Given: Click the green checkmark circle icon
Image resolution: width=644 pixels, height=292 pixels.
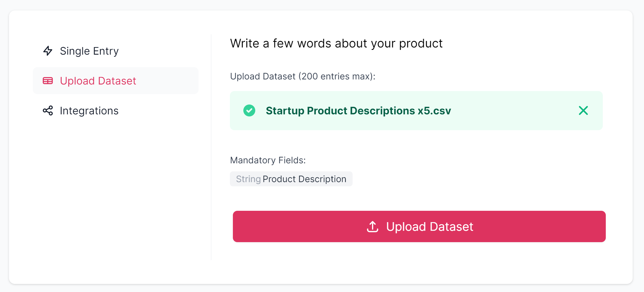Looking at the screenshot, I should [249, 110].
